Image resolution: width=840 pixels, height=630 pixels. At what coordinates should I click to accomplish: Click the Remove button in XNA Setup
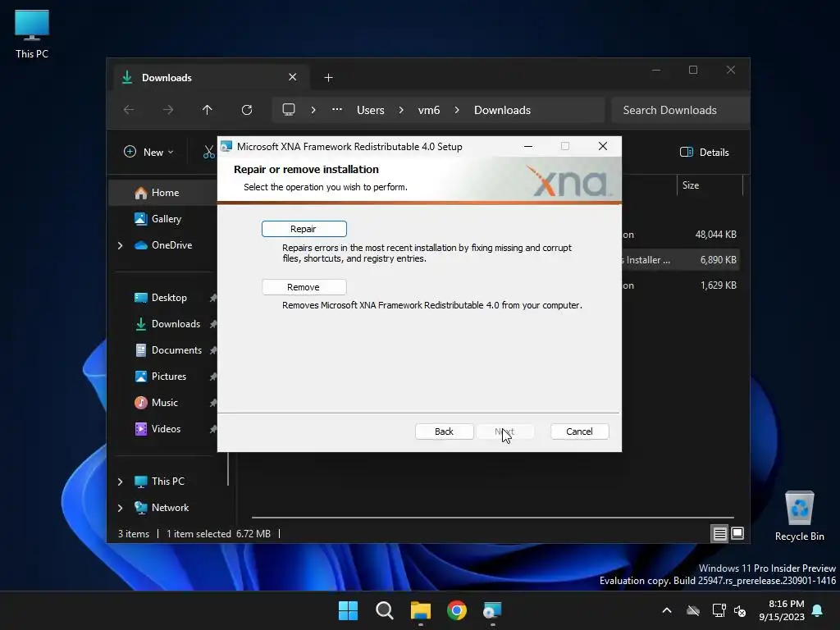coord(304,287)
